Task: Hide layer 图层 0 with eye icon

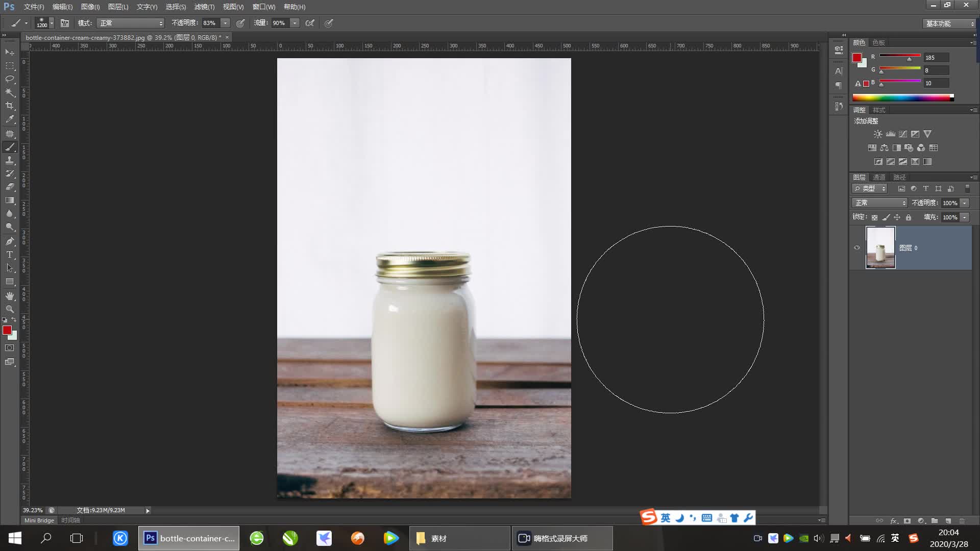Action: tap(857, 248)
